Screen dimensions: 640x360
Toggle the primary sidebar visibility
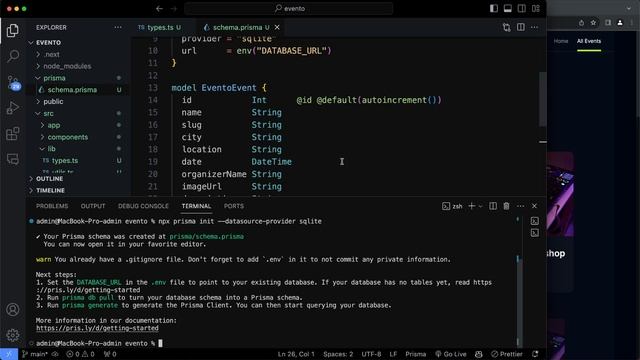[494, 8]
